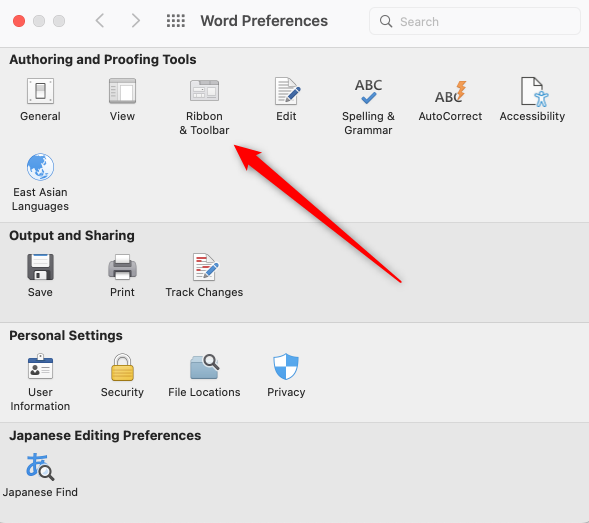Image resolution: width=589 pixels, height=523 pixels.
Task: Click the magnifier icon in the search field
Action: [x=386, y=21]
